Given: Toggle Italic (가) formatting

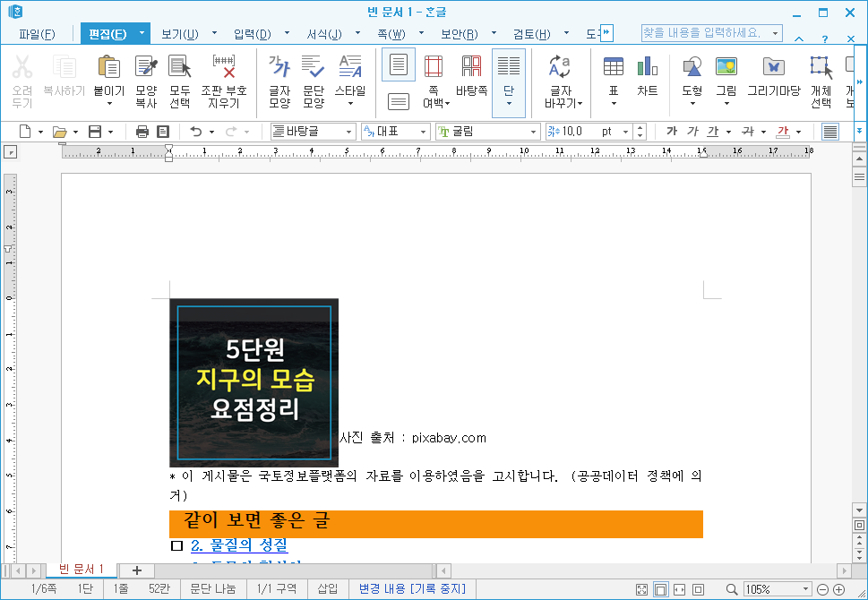Looking at the screenshot, I should point(692,132).
